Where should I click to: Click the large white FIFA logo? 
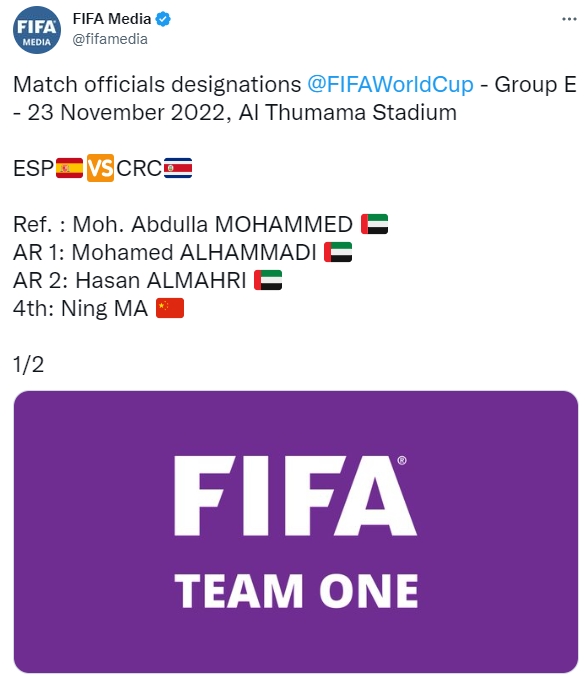pyautogui.click(x=295, y=496)
